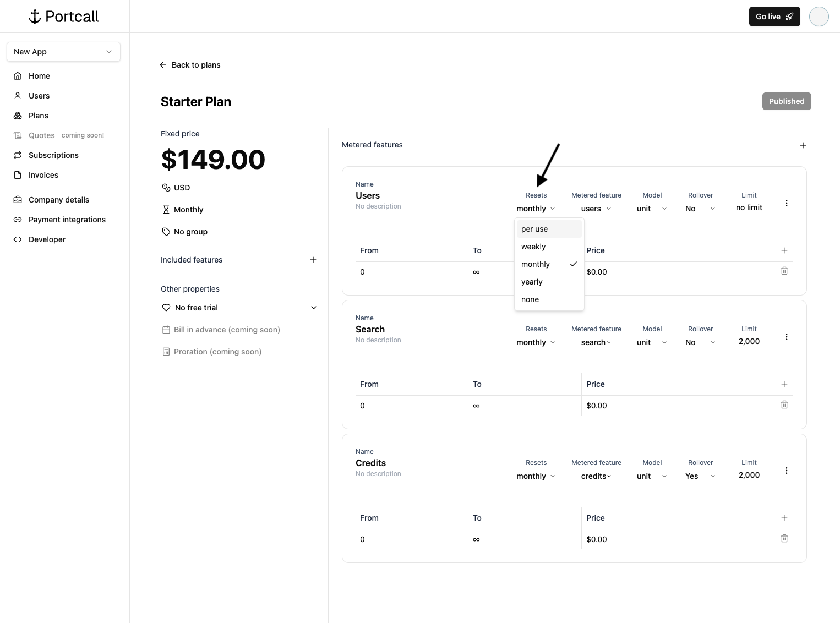The height and width of the screenshot is (623, 840).
Task: Open Model dropdown for Search feature
Action: click(652, 342)
